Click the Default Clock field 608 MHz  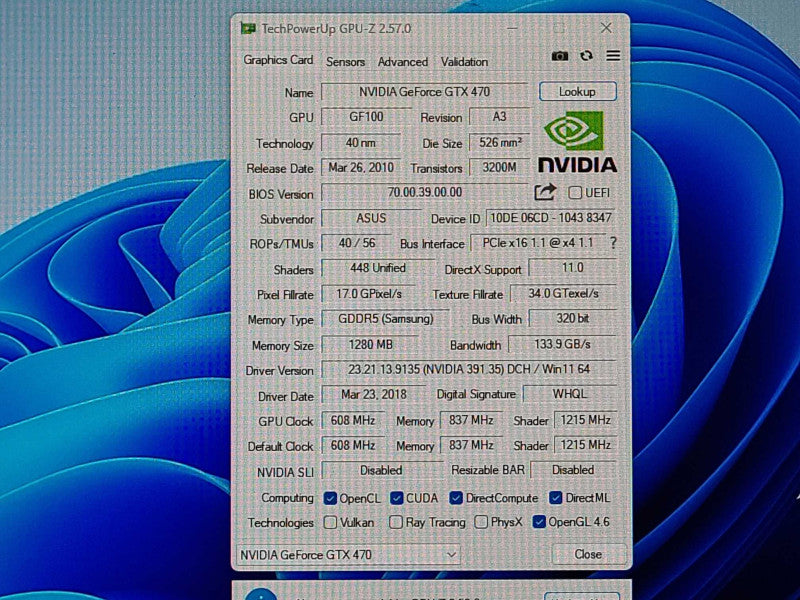click(353, 445)
